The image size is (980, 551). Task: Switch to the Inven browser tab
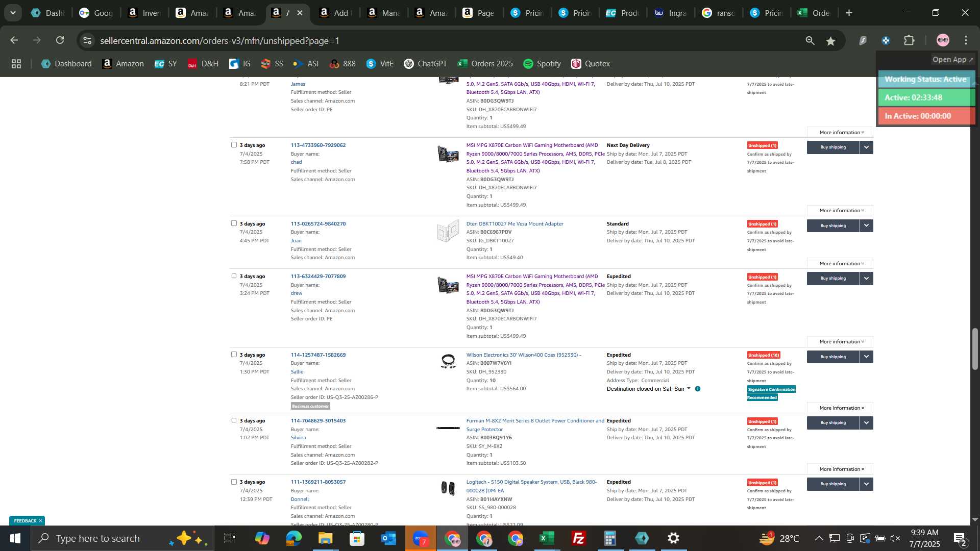tap(144, 13)
